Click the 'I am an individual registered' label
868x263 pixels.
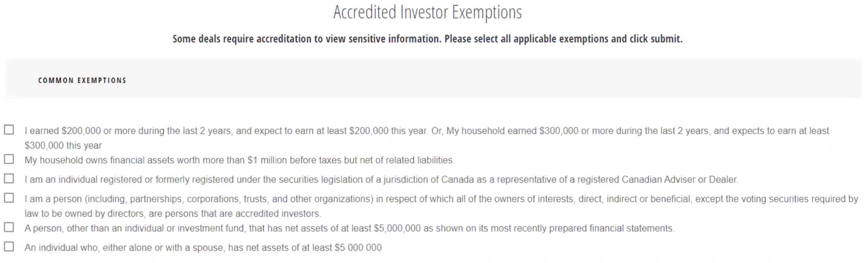(381, 180)
